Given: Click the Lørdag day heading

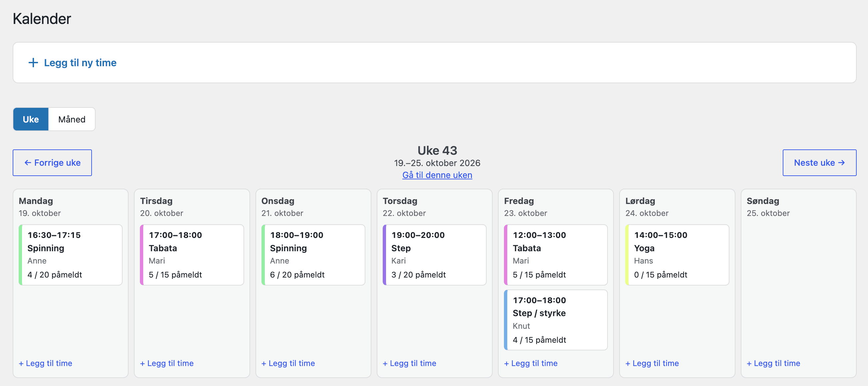Looking at the screenshot, I should tap(640, 201).
